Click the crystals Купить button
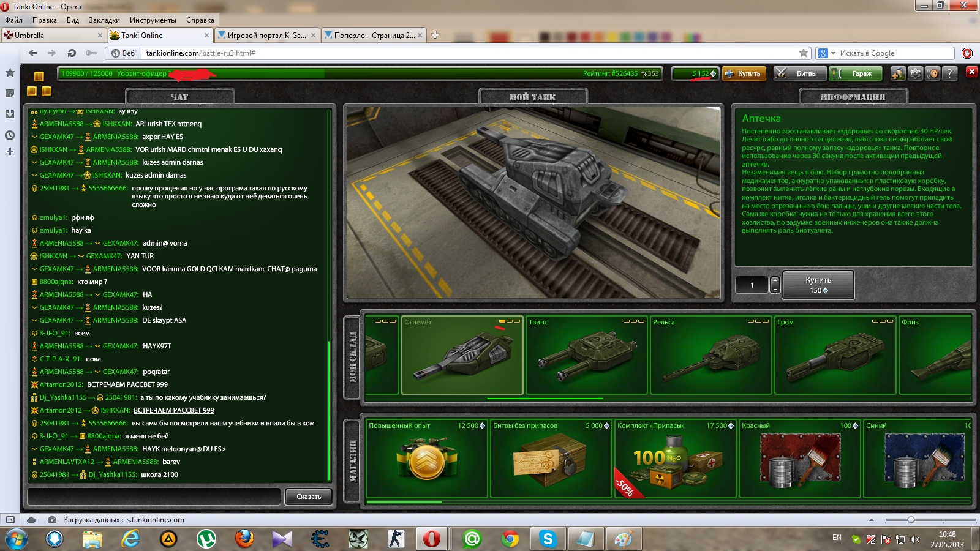The image size is (980, 551). tap(744, 73)
